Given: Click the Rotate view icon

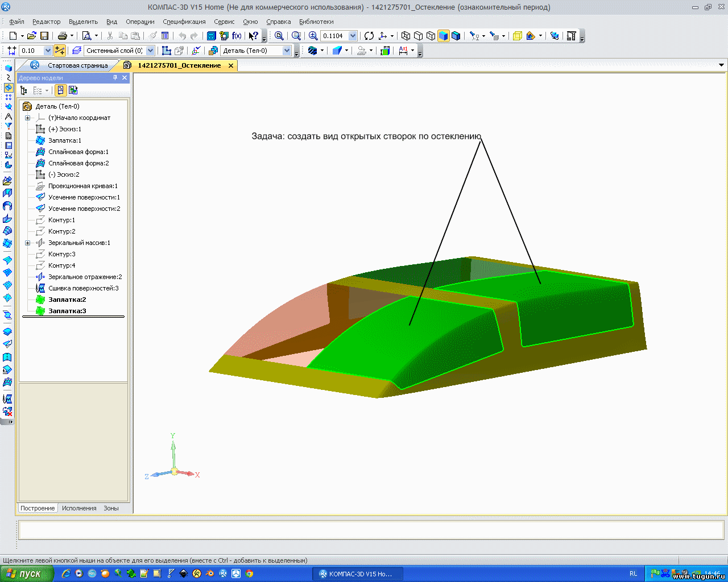Looking at the screenshot, I should (369, 36).
